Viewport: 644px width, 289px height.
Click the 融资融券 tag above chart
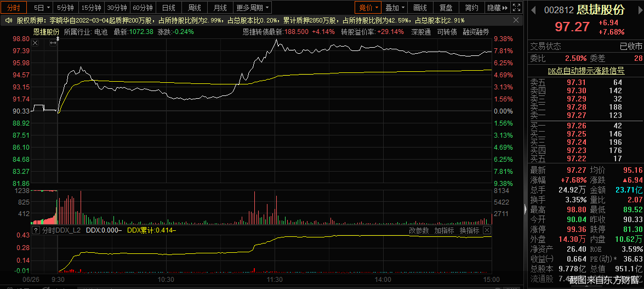pos(476,32)
